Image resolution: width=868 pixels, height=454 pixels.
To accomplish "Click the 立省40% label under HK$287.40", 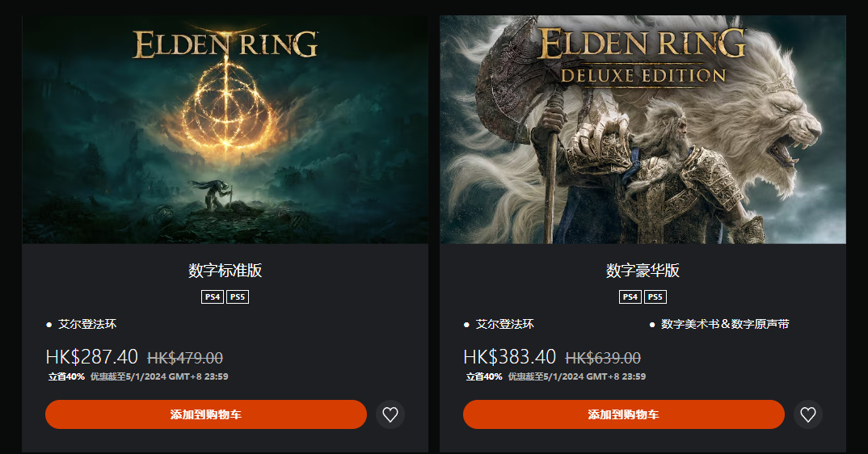I will tap(66, 376).
